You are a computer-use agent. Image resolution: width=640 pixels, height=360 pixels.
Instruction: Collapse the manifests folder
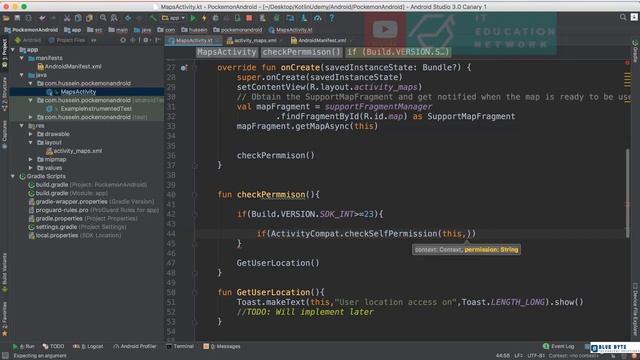pos(22,58)
